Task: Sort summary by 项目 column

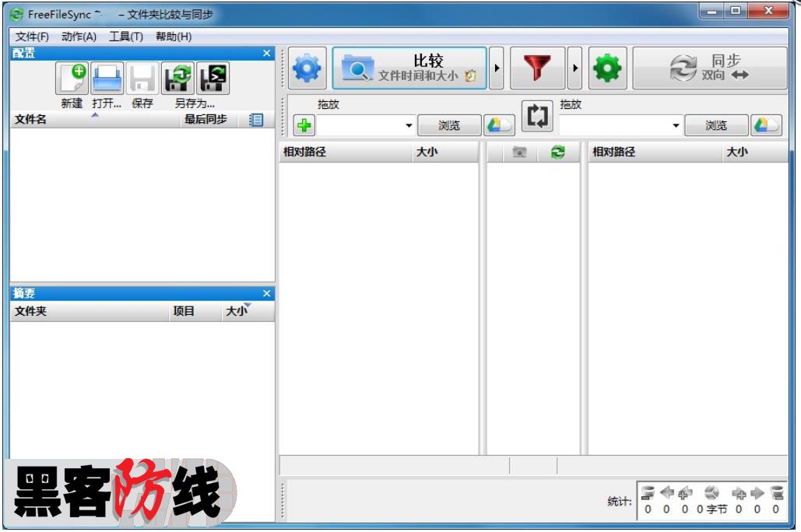Action: 194,311
